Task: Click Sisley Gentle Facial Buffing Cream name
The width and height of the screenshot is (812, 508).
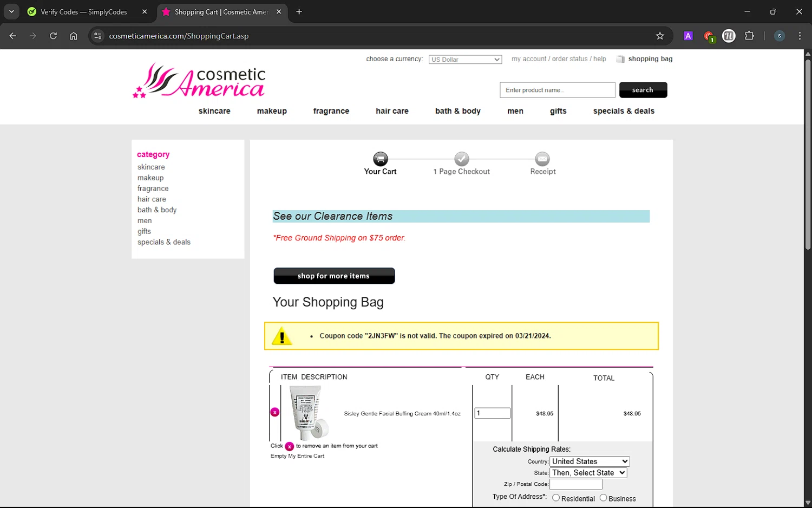Action: click(x=402, y=413)
